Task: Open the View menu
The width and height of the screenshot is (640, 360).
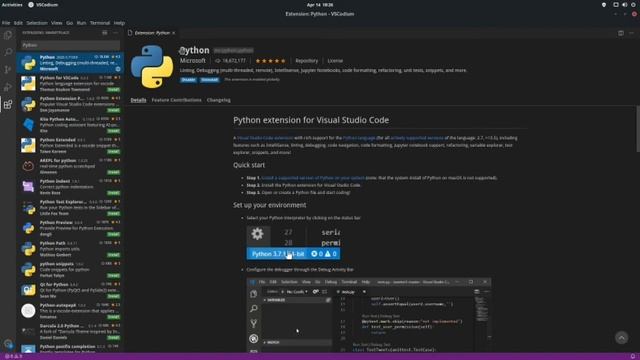Action: click(57, 23)
